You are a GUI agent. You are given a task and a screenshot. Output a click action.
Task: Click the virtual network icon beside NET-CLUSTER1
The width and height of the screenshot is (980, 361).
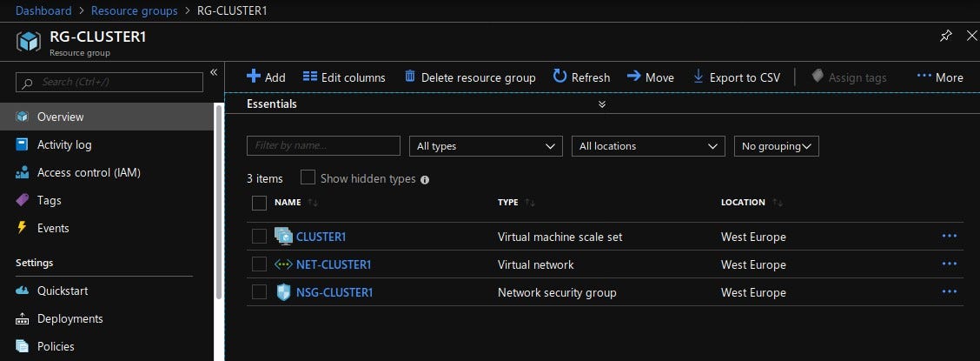[x=283, y=264]
